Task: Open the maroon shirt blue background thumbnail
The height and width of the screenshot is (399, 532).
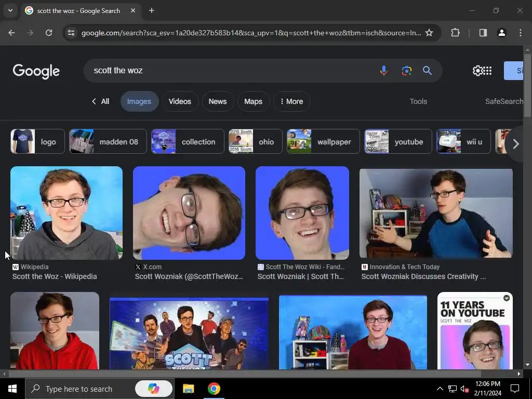Action: tap(353, 332)
